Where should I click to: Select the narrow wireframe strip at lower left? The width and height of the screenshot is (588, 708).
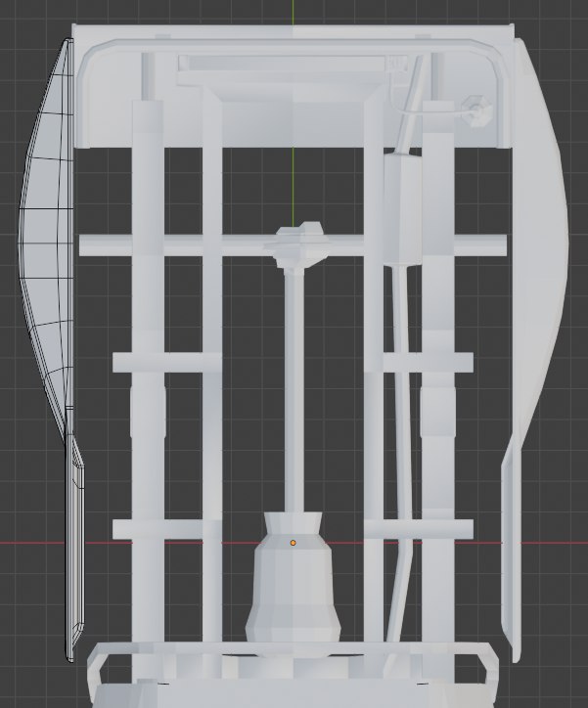75,557
